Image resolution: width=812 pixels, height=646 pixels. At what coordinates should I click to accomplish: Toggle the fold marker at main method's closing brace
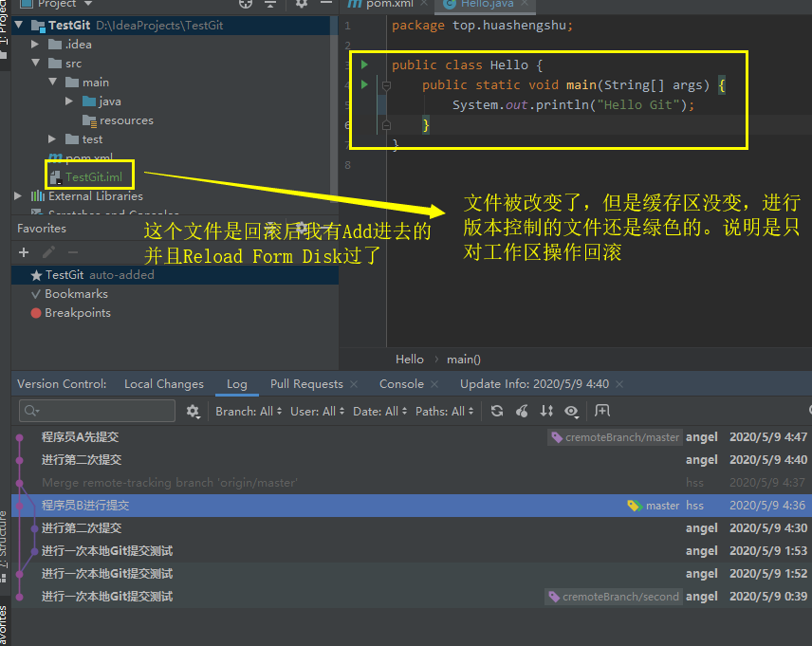click(x=386, y=125)
